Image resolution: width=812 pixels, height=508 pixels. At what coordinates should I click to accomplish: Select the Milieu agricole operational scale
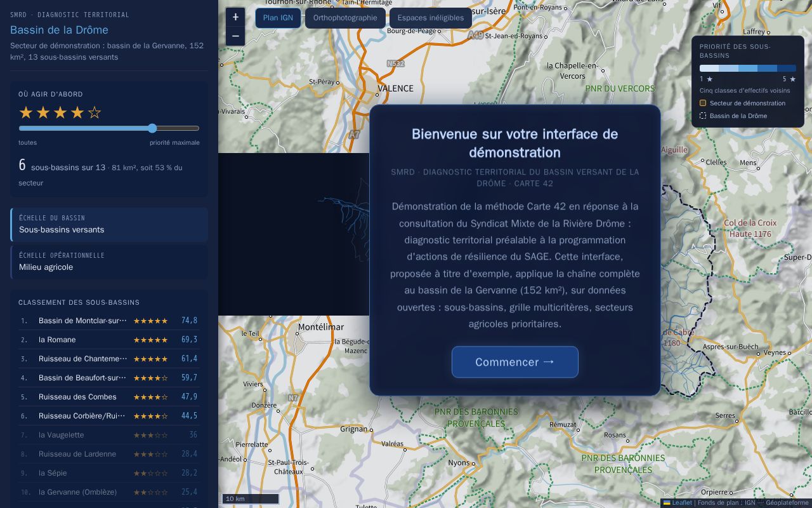[x=109, y=262]
